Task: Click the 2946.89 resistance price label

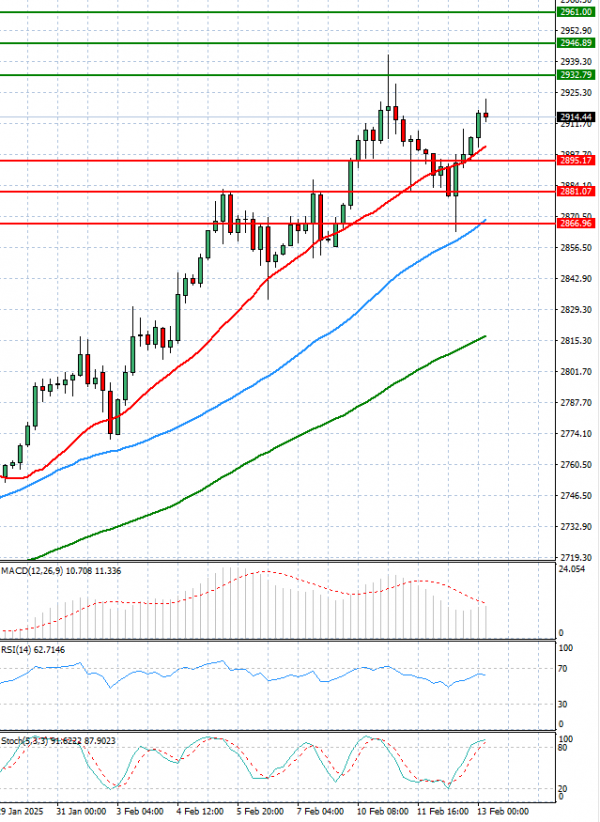Action: [x=575, y=43]
